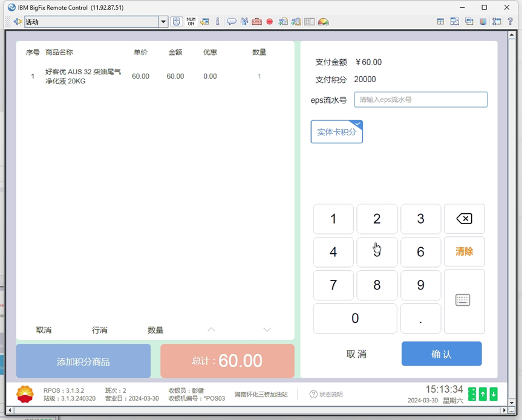Click the down chevron under item list
The image size is (522, 420).
(267, 330)
